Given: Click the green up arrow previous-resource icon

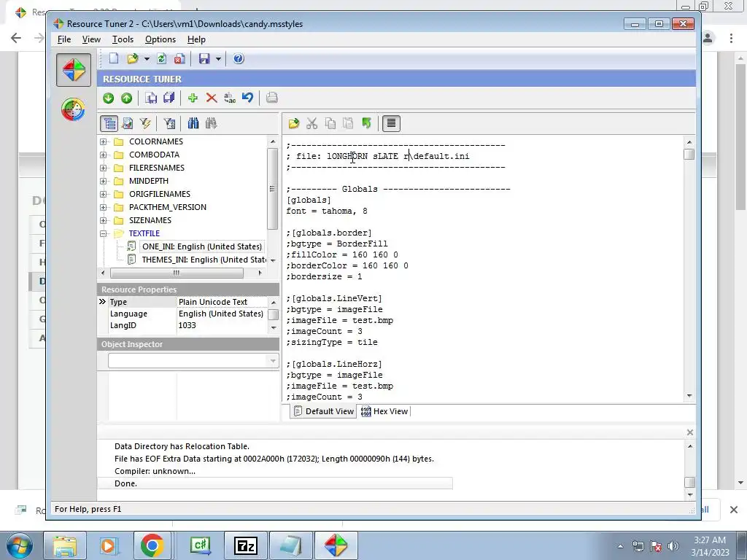Looking at the screenshot, I should tap(126, 98).
